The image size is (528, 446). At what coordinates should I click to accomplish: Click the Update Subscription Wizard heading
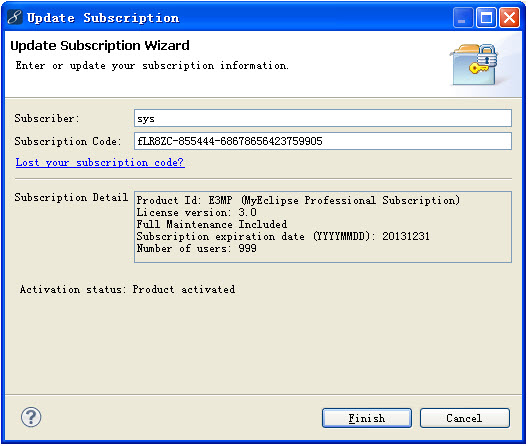[100, 45]
